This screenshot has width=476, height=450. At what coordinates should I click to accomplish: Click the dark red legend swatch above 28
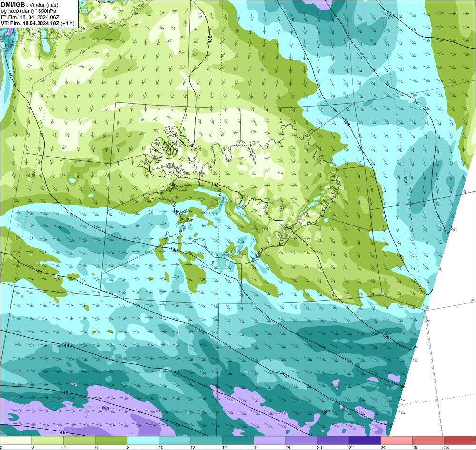click(460, 440)
